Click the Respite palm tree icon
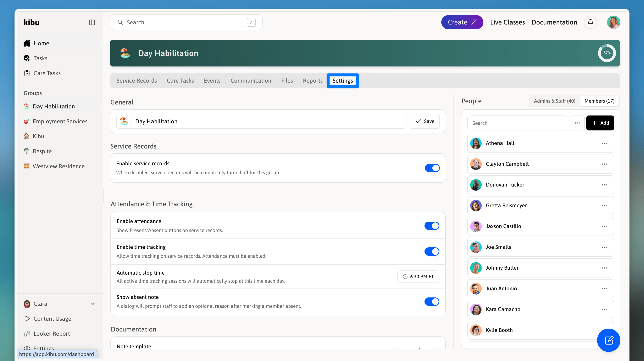644x361 pixels. (x=27, y=151)
